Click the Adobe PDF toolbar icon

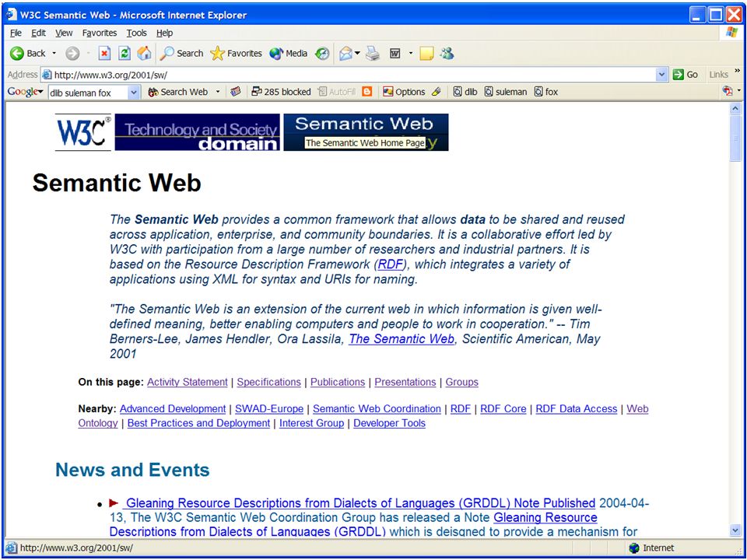pyautogui.click(x=728, y=91)
